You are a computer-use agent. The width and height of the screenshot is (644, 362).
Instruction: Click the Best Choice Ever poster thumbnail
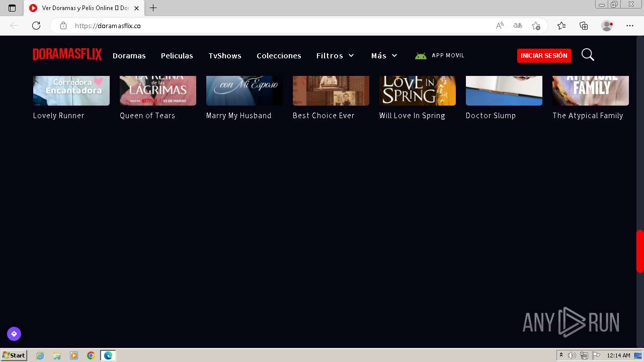click(331, 90)
